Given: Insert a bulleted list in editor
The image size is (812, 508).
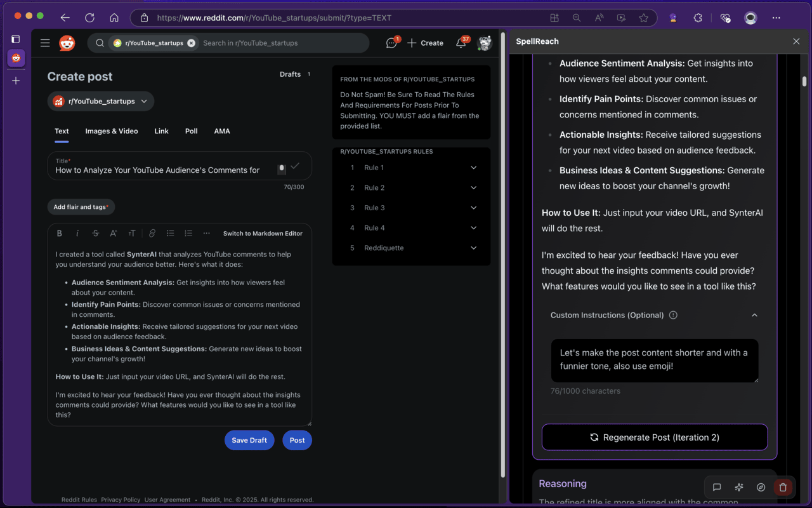Looking at the screenshot, I should pos(170,234).
